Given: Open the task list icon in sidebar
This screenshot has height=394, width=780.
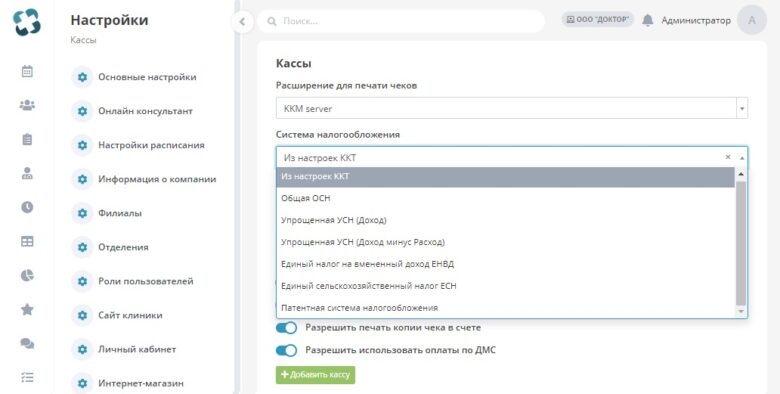Looking at the screenshot, I should click(27, 378).
